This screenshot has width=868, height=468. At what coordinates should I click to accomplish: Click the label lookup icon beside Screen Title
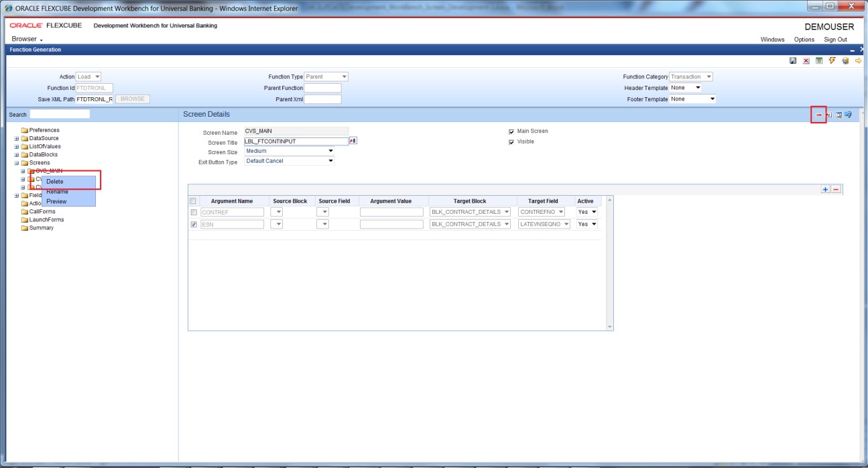tap(353, 141)
